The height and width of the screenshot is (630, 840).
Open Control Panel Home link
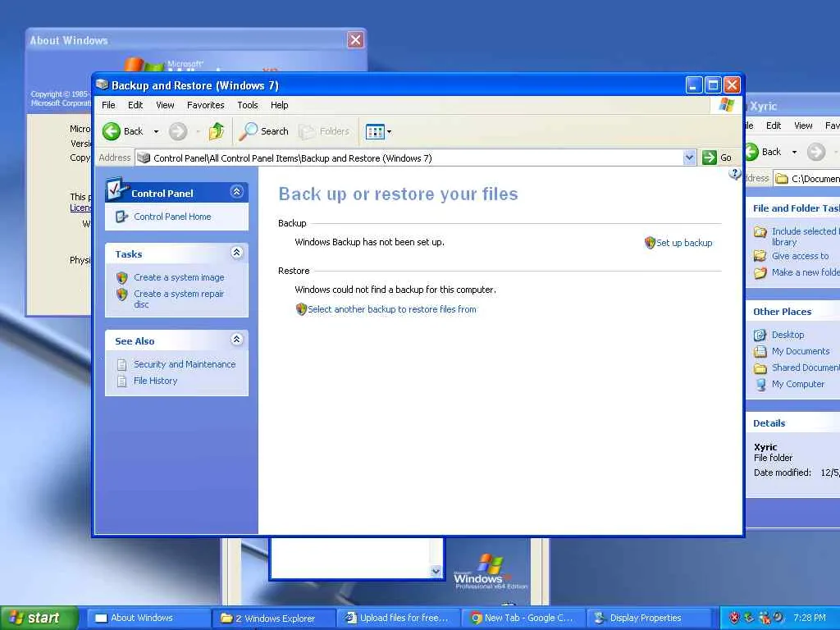pos(172,217)
